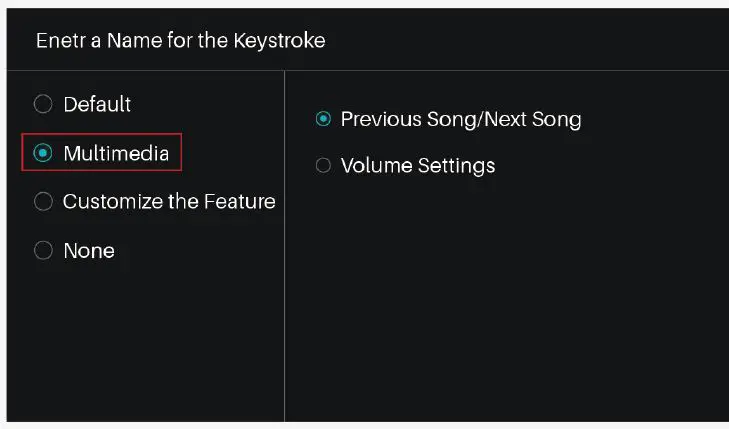The image size is (729, 429).
Task: Click the "Enetr a Name for the Keystroke" title
Action: point(180,41)
